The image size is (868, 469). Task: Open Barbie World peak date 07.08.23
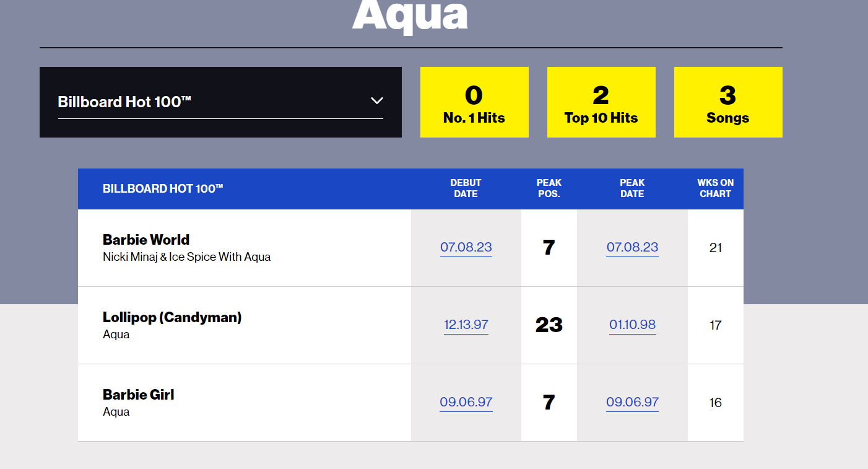(632, 247)
